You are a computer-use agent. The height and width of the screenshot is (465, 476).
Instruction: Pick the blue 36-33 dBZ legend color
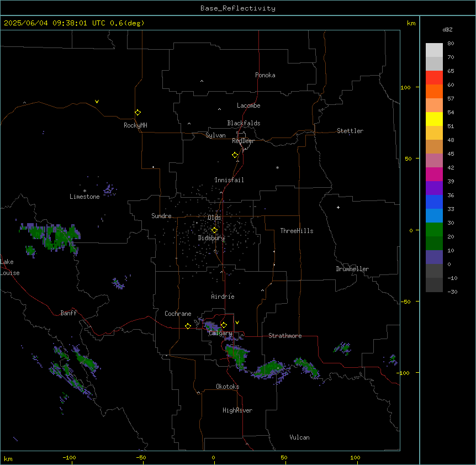tap(434, 202)
